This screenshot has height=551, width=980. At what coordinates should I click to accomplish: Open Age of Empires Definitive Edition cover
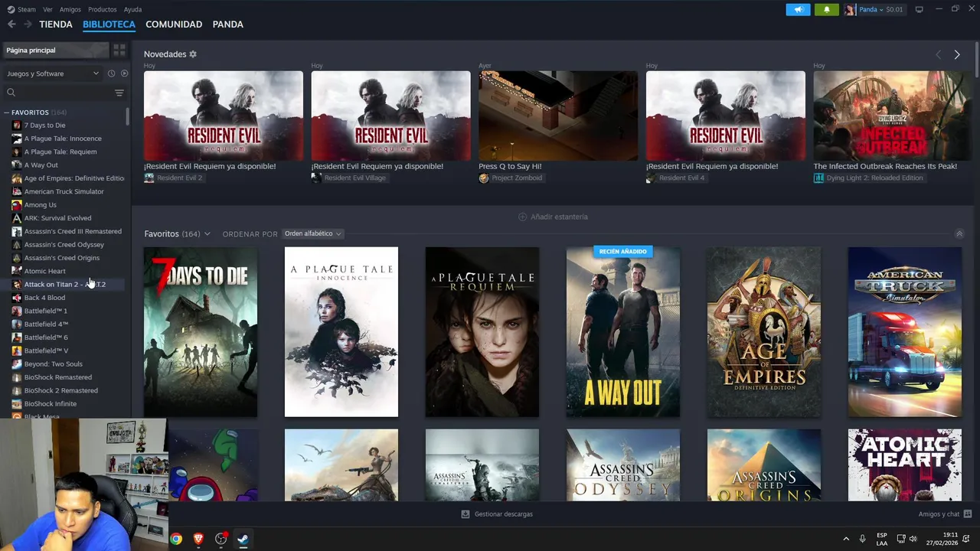pyautogui.click(x=764, y=332)
